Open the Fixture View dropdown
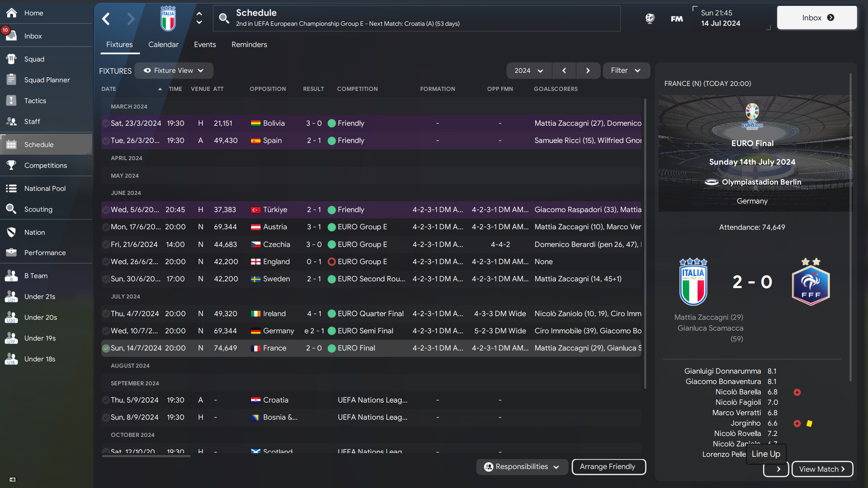Image resolution: width=868 pixels, height=488 pixels. pyautogui.click(x=174, y=71)
